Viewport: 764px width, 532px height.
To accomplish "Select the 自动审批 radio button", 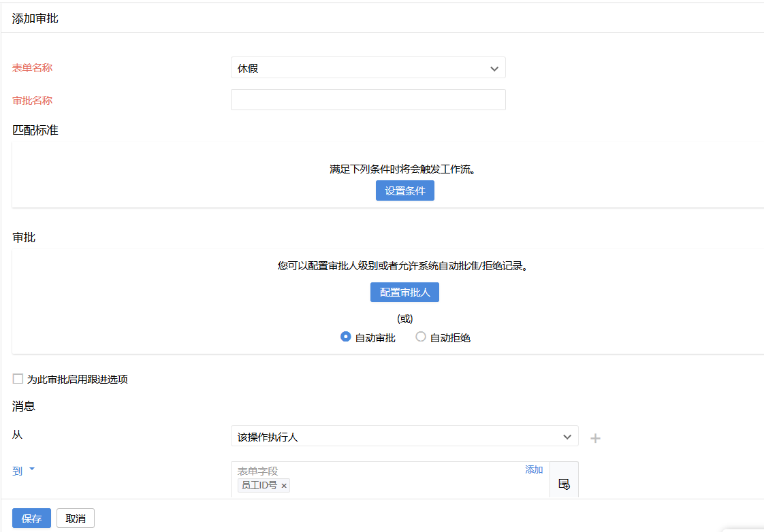I will pos(346,337).
